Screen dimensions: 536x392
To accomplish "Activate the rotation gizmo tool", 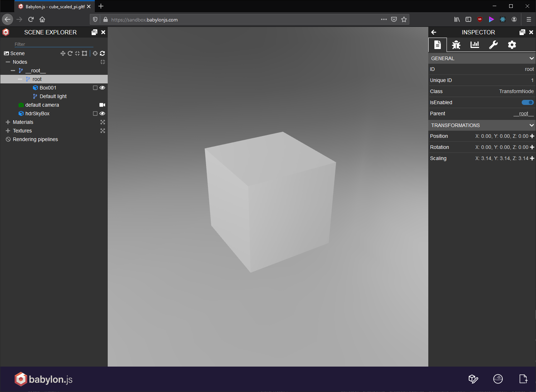I will 70,53.
